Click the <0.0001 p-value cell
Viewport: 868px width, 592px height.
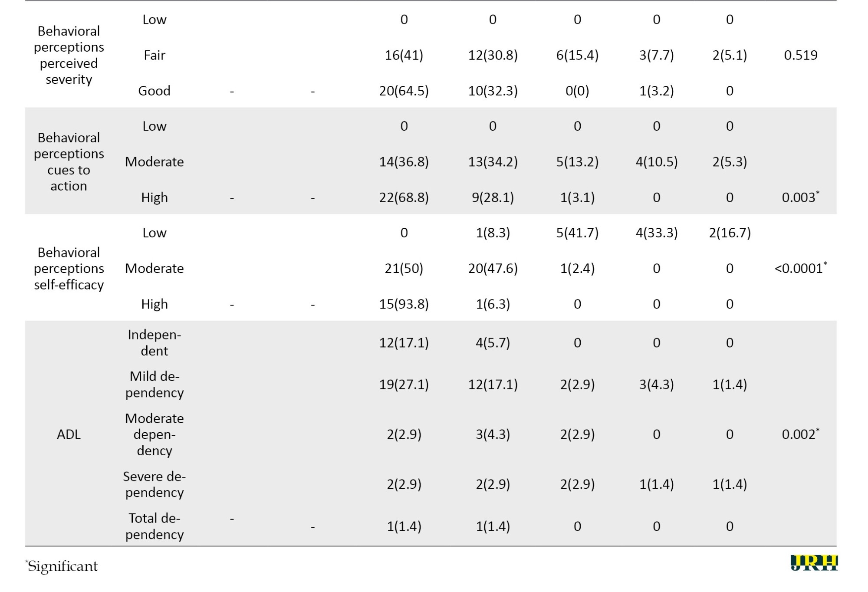[x=800, y=268]
